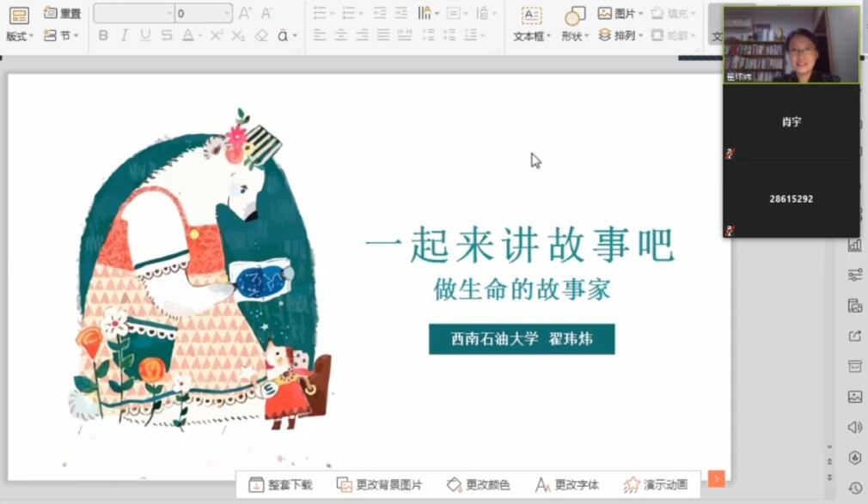Image resolution: width=868 pixels, height=504 pixels.
Task: Open the font color swatch
Action: (187, 34)
